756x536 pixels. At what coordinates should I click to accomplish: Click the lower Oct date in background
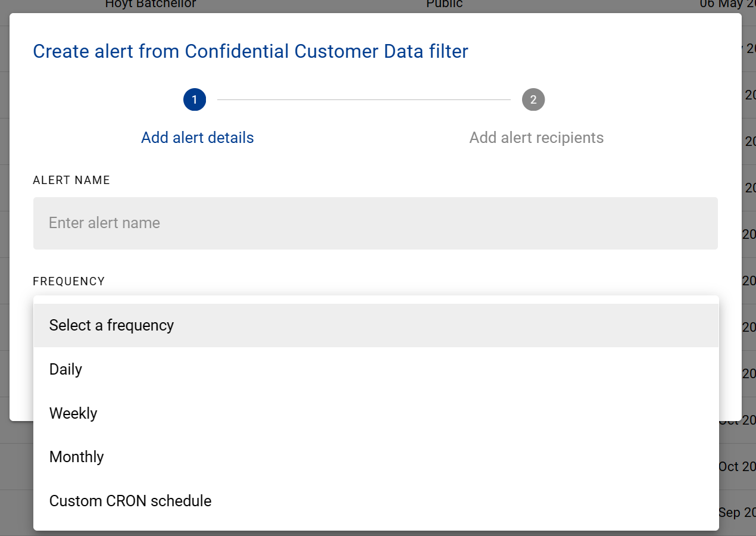coord(737,466)
